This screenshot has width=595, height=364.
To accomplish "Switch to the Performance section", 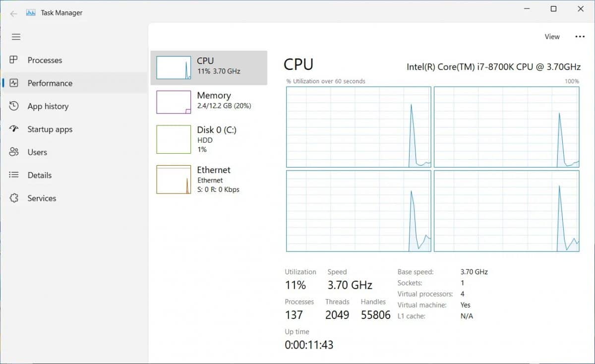I will pyautogui.click(x=50, y=83).
